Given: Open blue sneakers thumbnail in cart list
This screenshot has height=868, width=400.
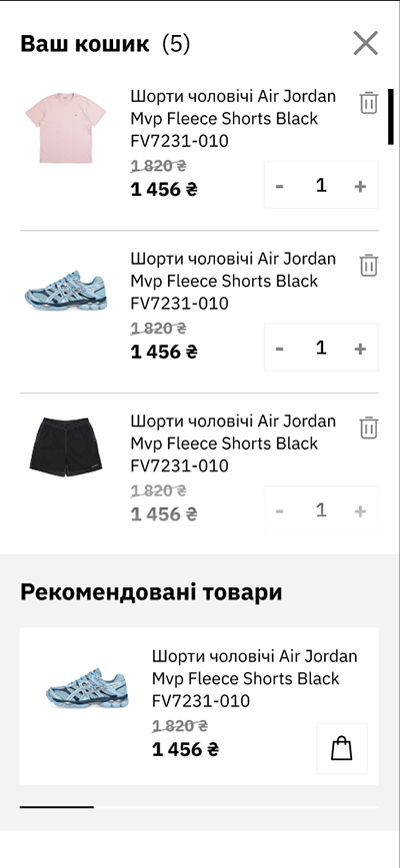Looking at the screenshot, I should tap(65, 290).
